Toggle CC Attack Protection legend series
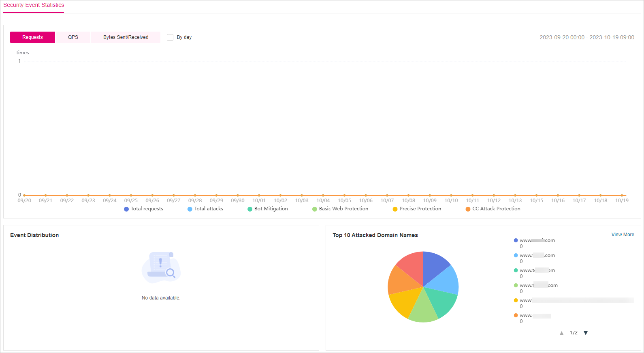Image resolution: width=644 pixels, height=353 pixels. pyautogui.click(x=493, y=209)
